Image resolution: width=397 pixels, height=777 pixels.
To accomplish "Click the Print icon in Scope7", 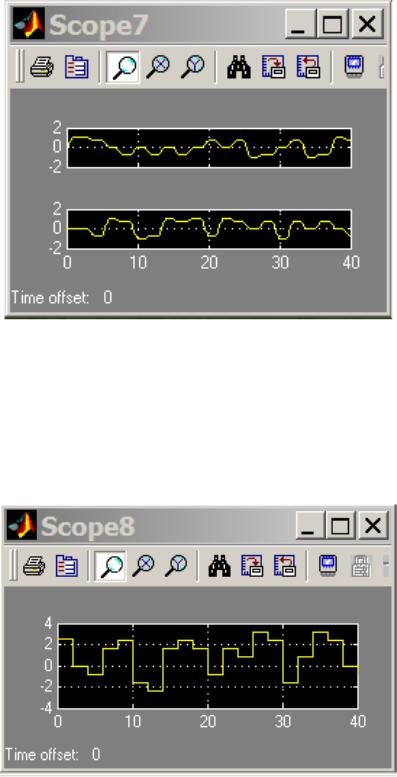I will pyautogui.click(x=42, y=67).
